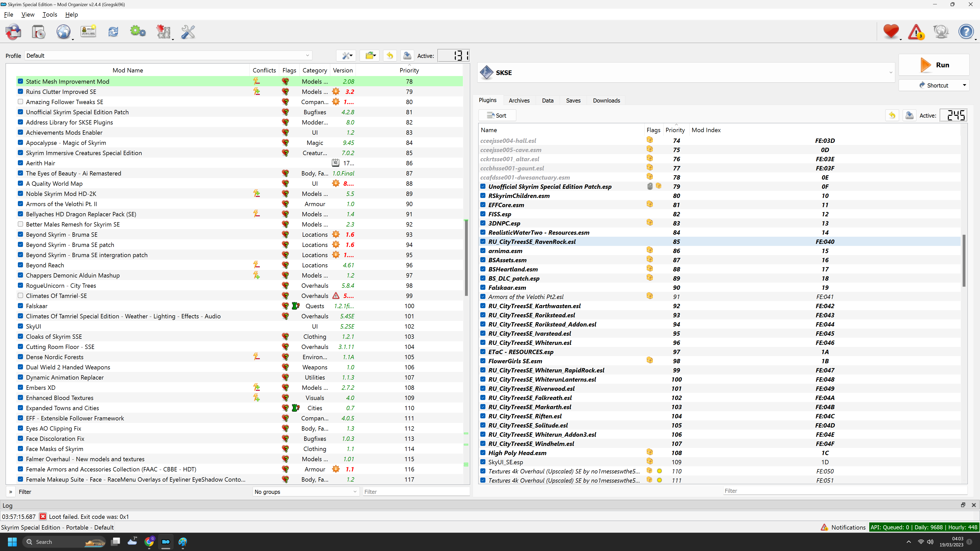The width and height of the screenshot is (980, 551).
Task: Open the Profiles ID card icon
Action: (x=88, y=32)
